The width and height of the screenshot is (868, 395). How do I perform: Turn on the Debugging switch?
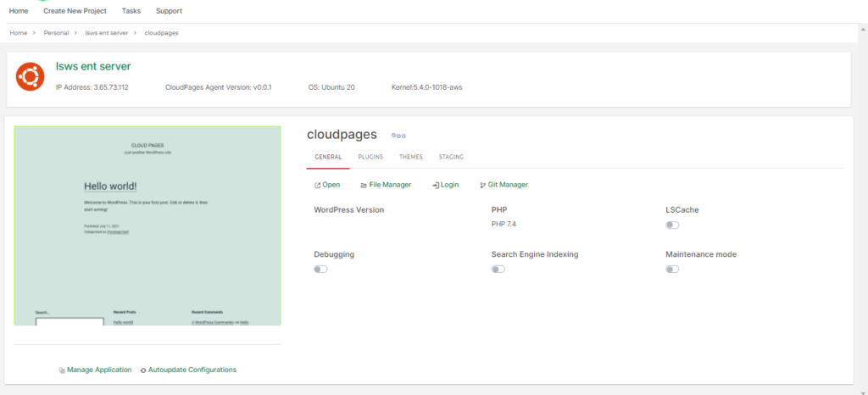tap(320, 270)
